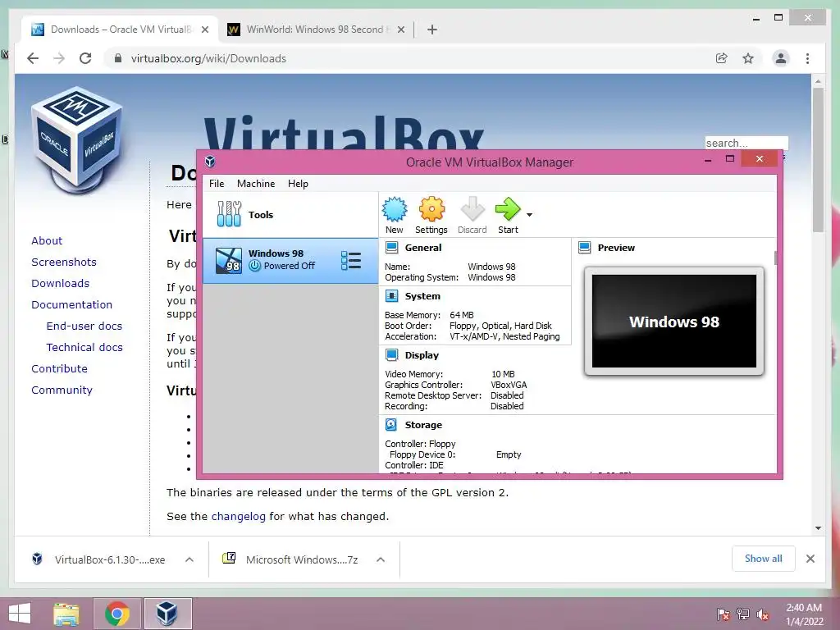
Task: Open the changelog link
Action: point(239,517)
